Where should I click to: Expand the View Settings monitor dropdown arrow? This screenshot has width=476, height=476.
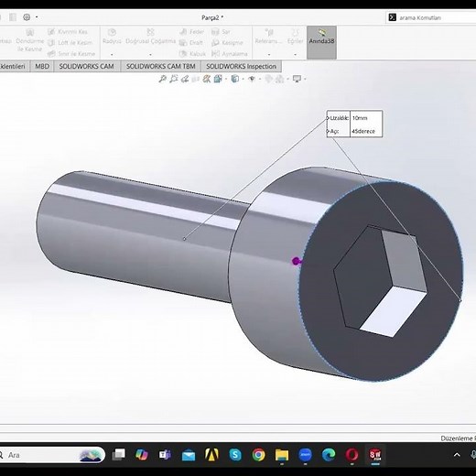[x=305, y=79]
